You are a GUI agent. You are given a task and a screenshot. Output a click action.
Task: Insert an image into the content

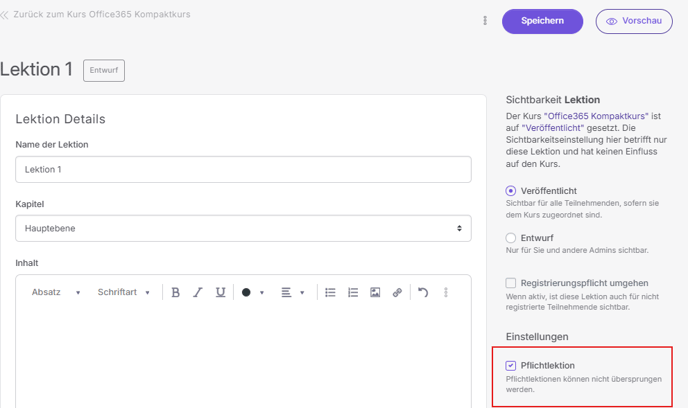click(375, 292)
